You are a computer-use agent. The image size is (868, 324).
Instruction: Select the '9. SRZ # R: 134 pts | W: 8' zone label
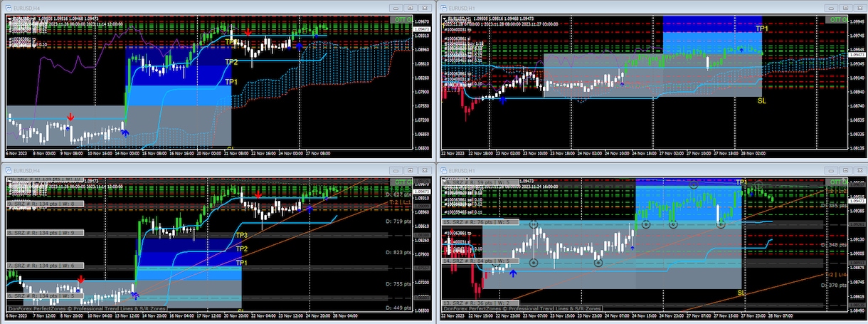coord(44,204)
